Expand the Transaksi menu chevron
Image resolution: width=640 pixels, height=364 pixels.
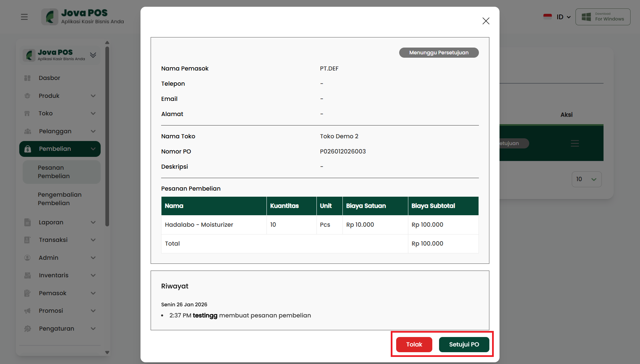tap(93, 240)
